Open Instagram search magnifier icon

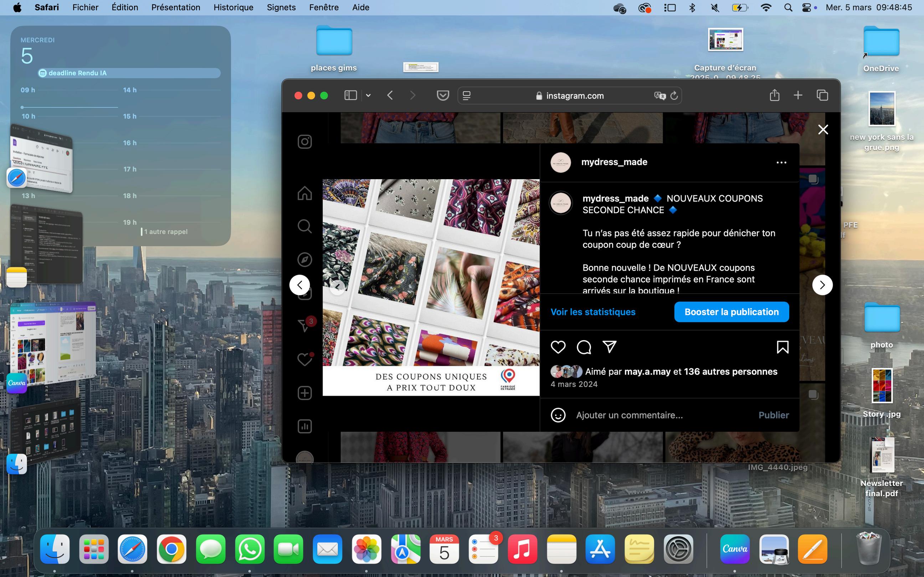coord(304,226)
